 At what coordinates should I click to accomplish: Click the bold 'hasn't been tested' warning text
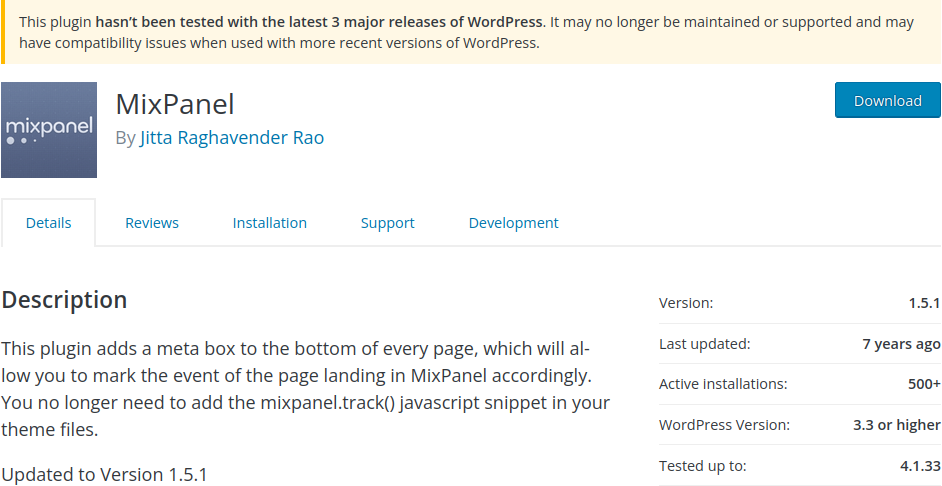[319, 22]
